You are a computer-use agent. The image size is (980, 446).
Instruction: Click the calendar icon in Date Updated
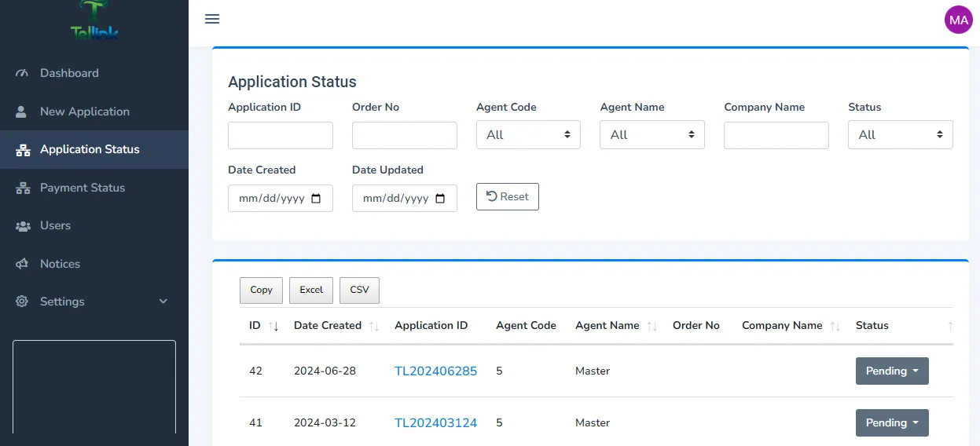(441, 199)
